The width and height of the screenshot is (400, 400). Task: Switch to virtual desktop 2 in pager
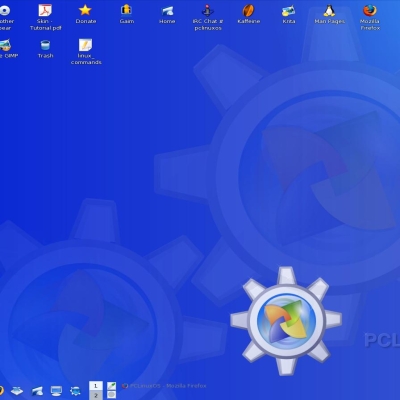pyautogui.click(x=96, y=395)
